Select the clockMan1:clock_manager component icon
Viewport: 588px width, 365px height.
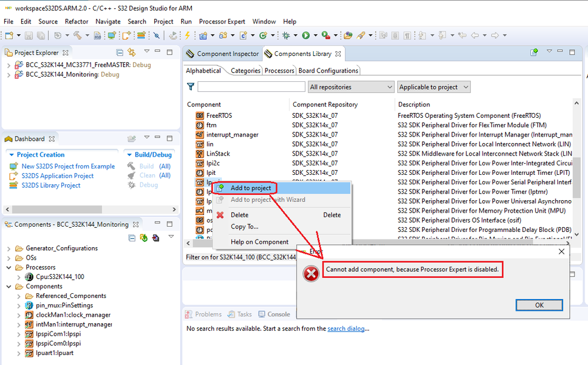click(x=29, y=315)
